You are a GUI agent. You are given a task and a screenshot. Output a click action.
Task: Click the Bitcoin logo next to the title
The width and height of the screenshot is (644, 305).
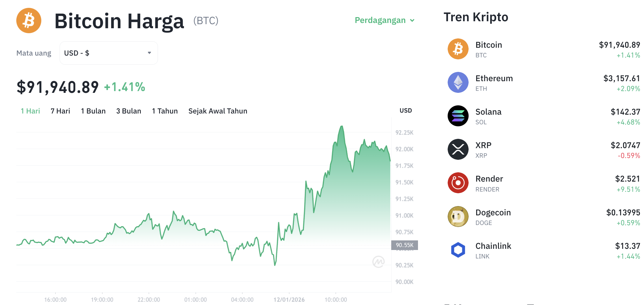point(29,20)
